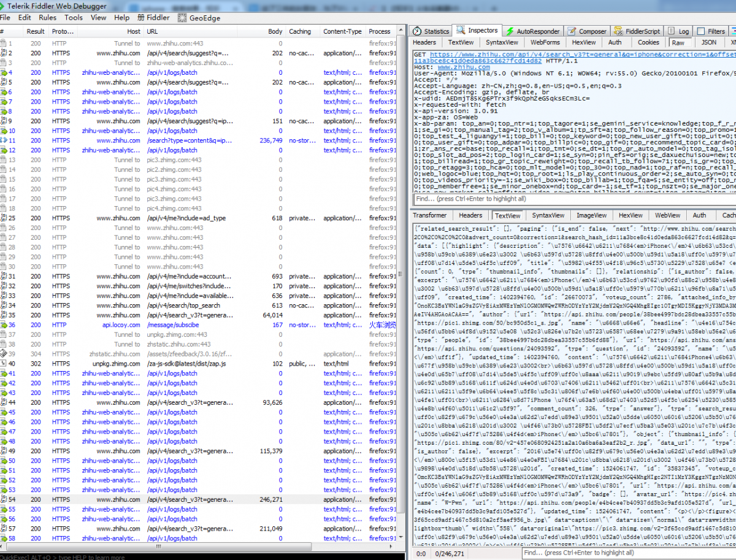Select session with body size 64,014
The width and height of the screenshot is (736, 560).
click(199, 315)
